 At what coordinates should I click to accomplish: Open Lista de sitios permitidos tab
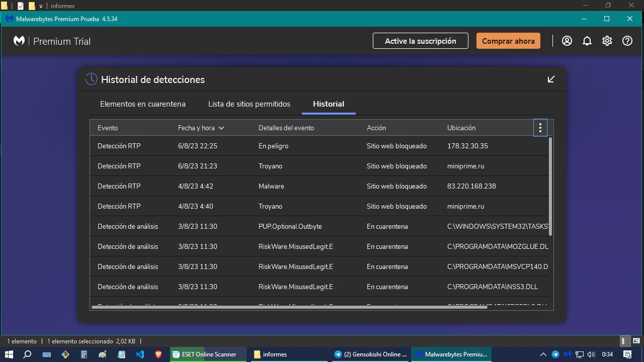point(249,104)
